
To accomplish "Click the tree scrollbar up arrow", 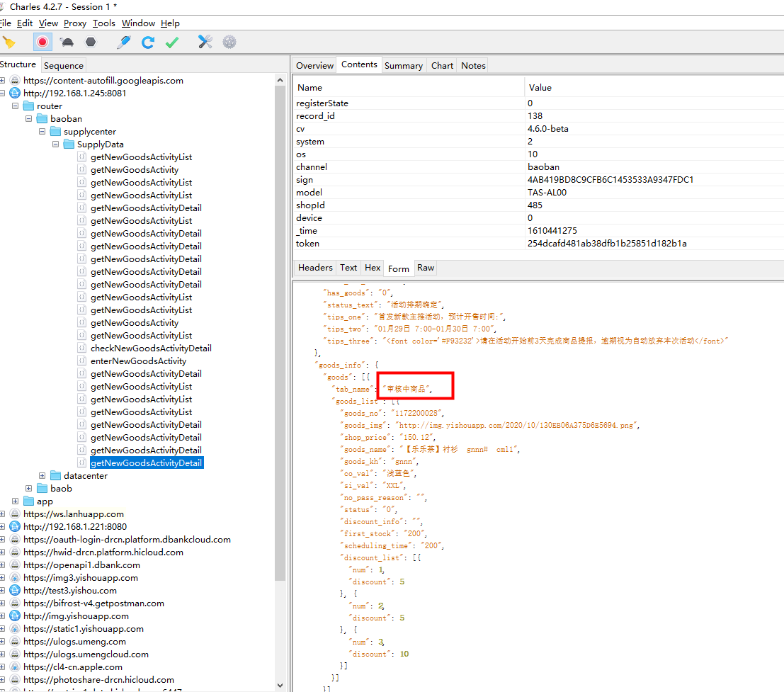I will pyautogui.click(x=280, y=81).
